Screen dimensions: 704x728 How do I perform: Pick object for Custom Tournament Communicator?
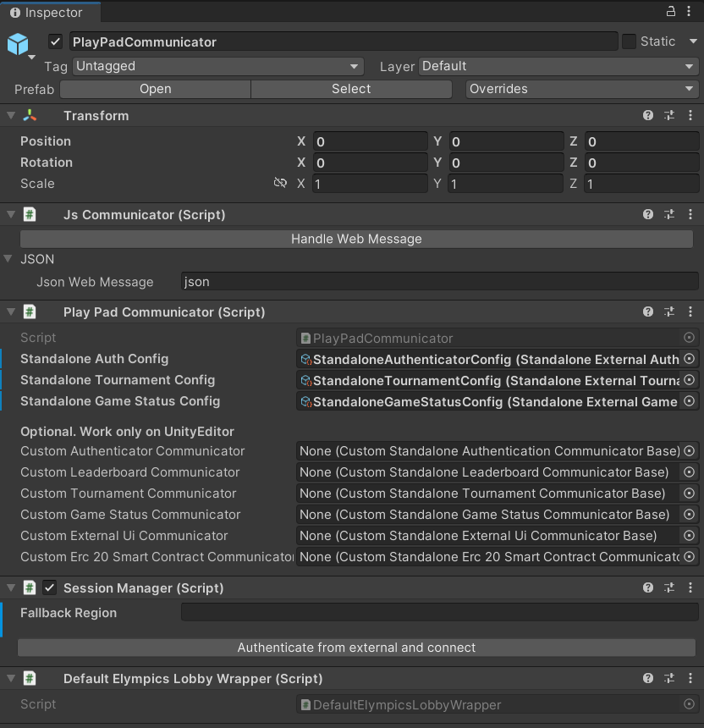tap(689, 493)
